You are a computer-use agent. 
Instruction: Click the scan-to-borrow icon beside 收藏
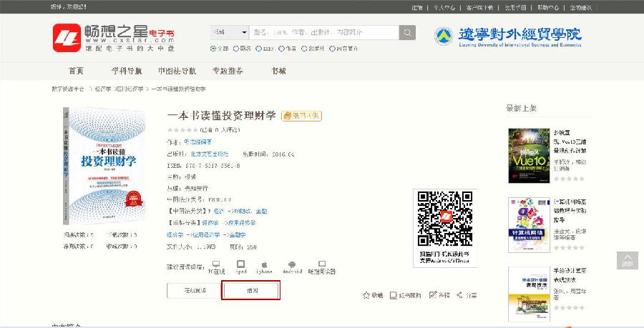click(393, 295)
